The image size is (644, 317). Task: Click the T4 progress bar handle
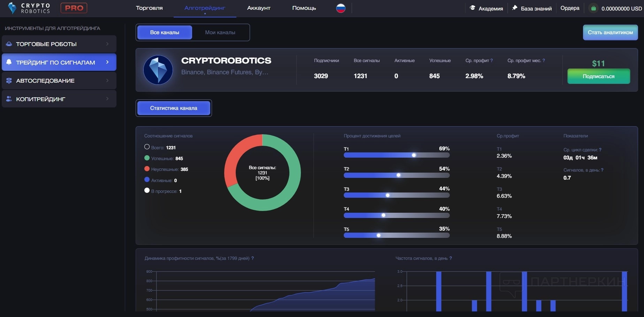point(384,215)
